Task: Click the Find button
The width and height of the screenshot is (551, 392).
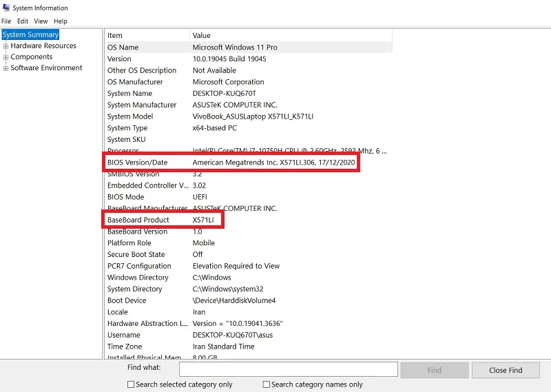Action: (435, 370)
